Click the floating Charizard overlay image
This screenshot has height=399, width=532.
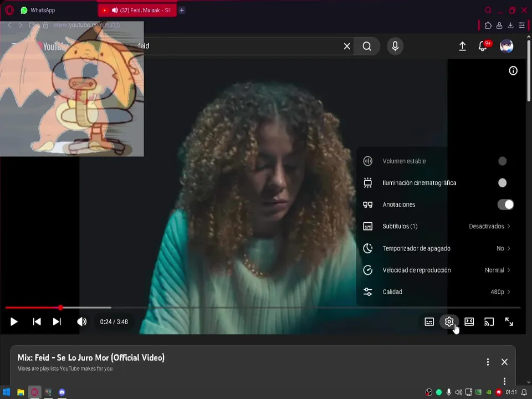pyautogui.click(x=72, y=89)
